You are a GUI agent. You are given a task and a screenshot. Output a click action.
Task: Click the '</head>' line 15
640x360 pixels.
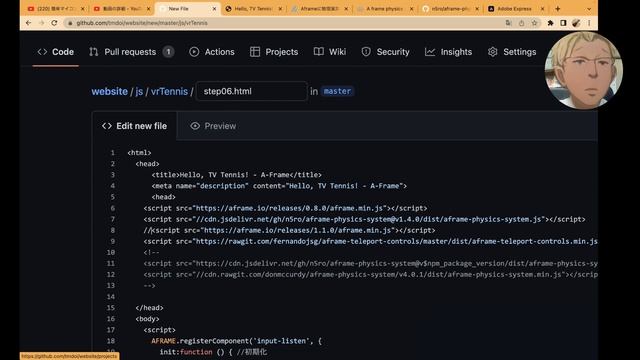coord(149,308)
